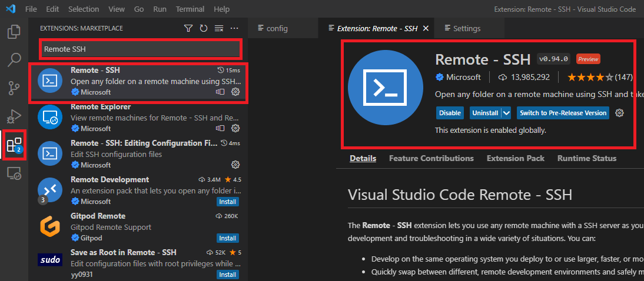Open the Source Control view

point(14,88)
